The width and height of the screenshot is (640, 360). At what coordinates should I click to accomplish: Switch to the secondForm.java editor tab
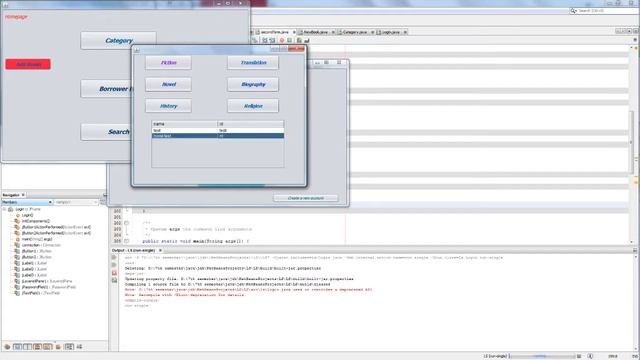pos(274,32)
